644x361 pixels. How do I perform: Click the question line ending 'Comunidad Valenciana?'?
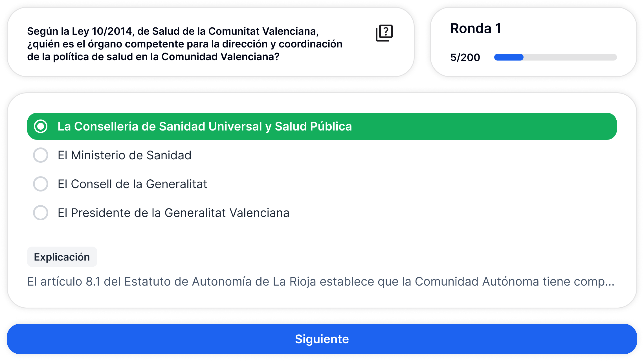153,57
